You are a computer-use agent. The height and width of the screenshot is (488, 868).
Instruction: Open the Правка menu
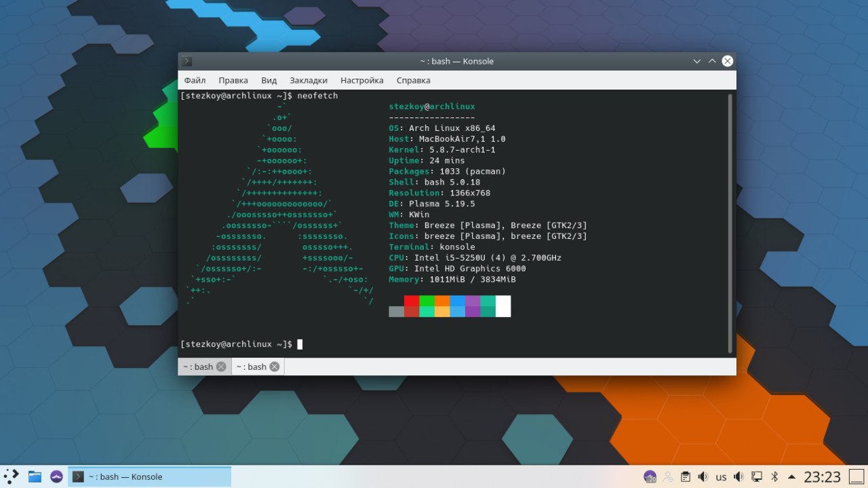click(233, 80)
